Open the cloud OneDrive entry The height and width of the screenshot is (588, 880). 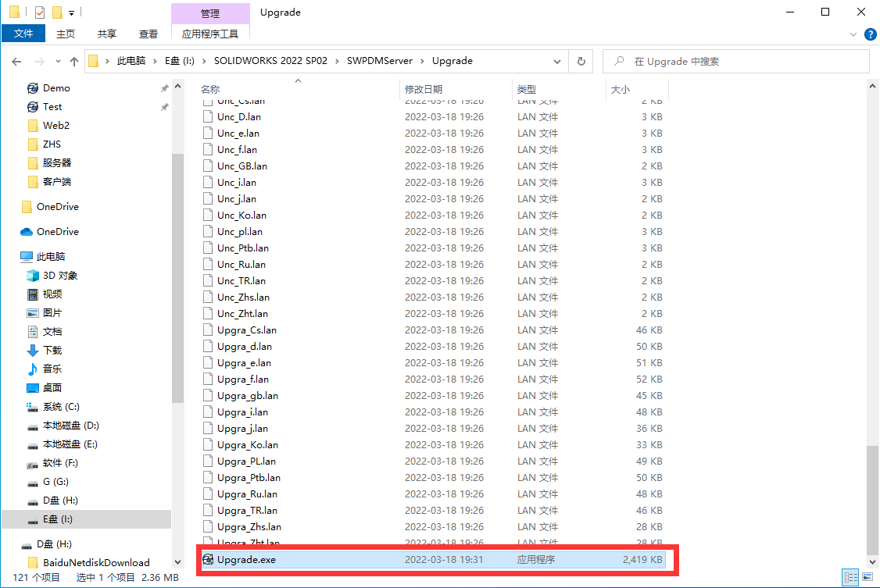(49, 231)
